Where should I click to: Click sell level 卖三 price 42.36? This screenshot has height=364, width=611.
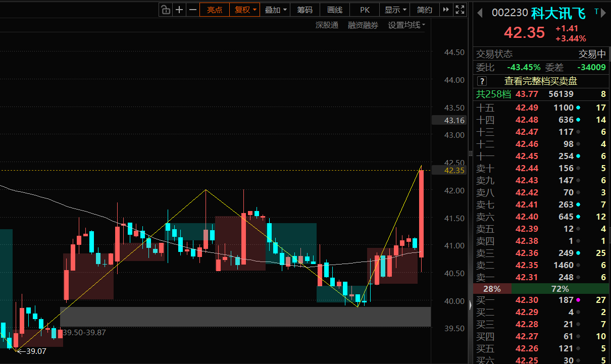pyautogui.click(x=527, y=253)
